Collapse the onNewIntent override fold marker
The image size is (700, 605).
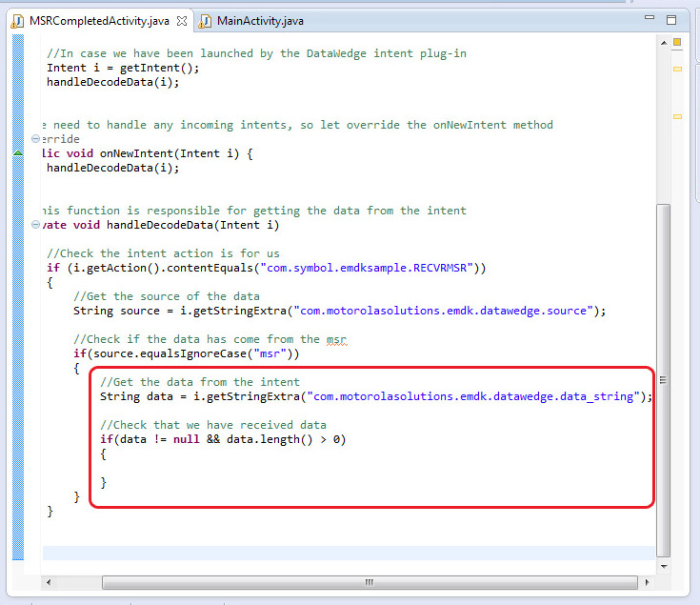[x=35, y=139]
